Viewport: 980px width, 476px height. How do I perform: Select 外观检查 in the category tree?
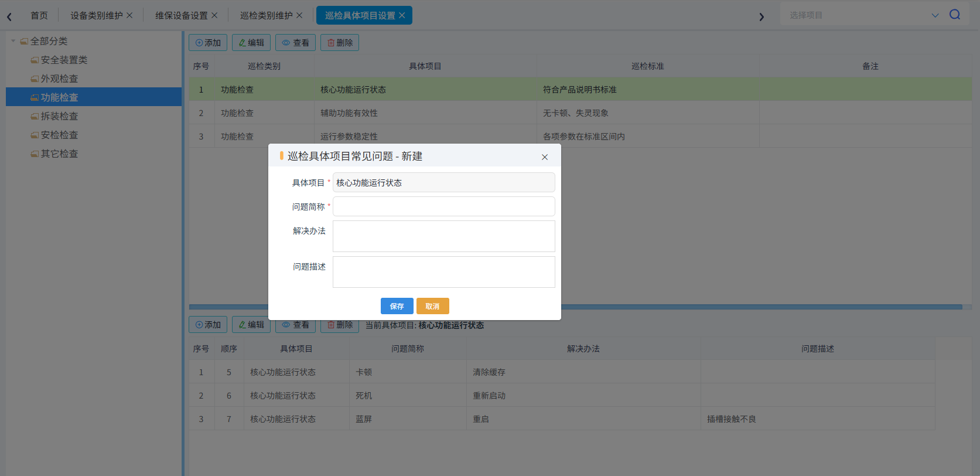tap(59, 79)
